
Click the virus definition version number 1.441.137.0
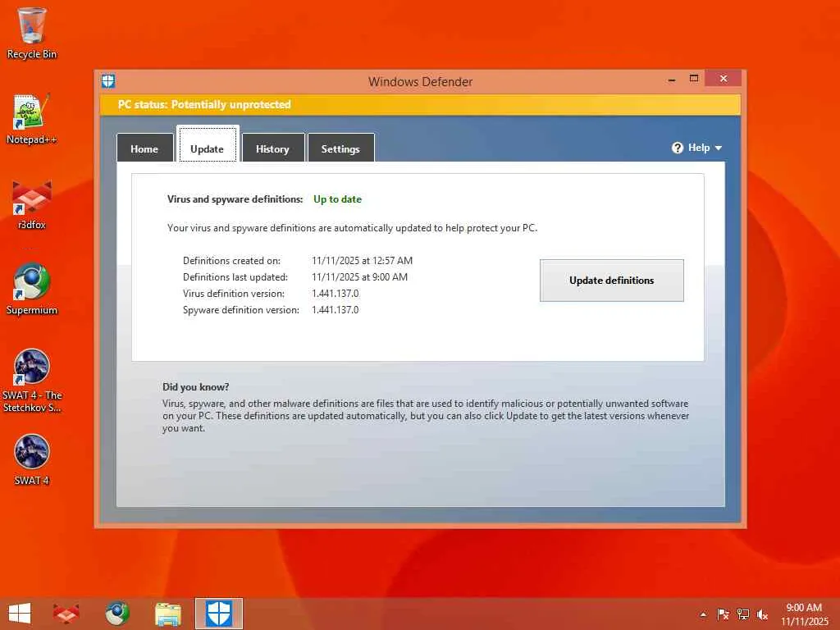(336, 294)
